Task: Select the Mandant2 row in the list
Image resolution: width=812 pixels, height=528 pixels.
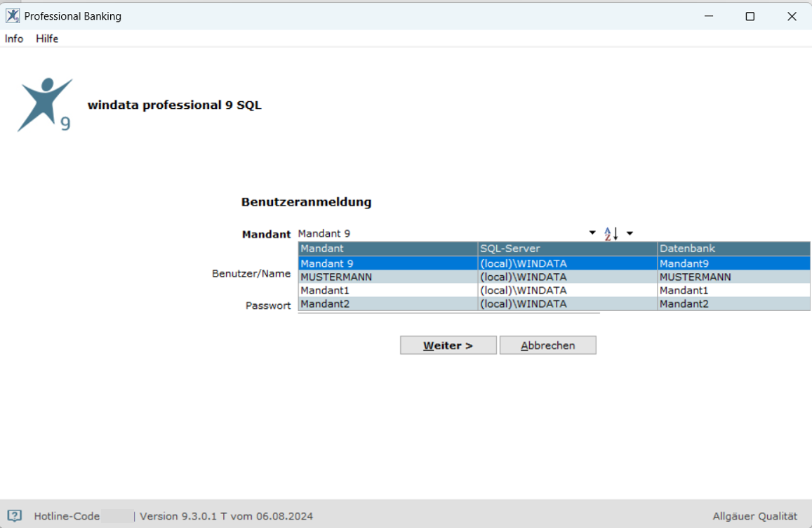Action: pyautogui.click(x=554, y=303)
